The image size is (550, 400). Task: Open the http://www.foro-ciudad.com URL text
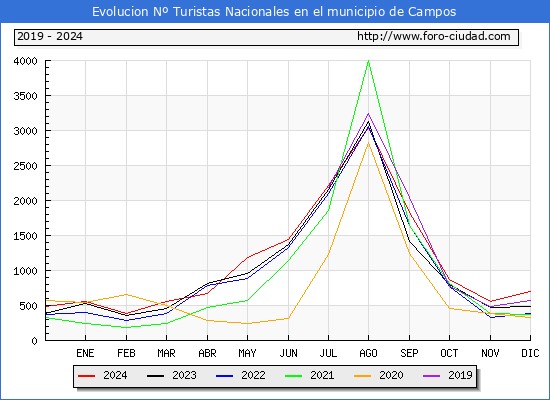[434, 36]
